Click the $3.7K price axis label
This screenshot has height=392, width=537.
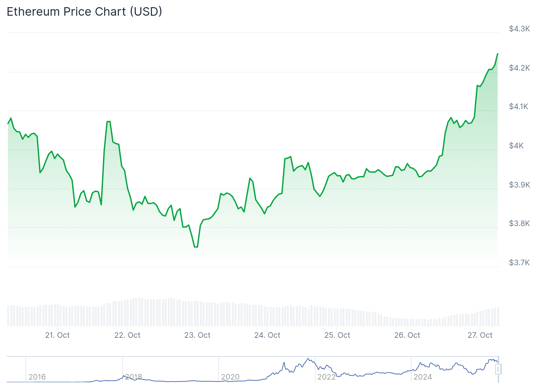point(519,263)
